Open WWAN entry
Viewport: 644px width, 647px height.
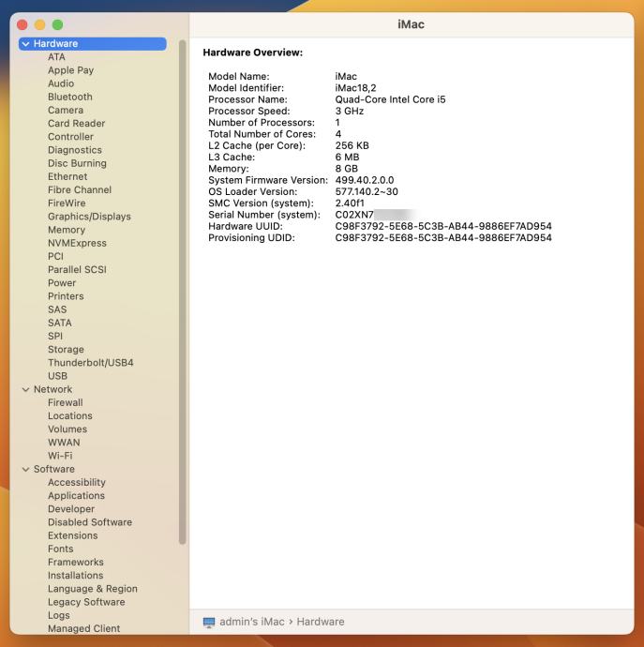point(64,443)
